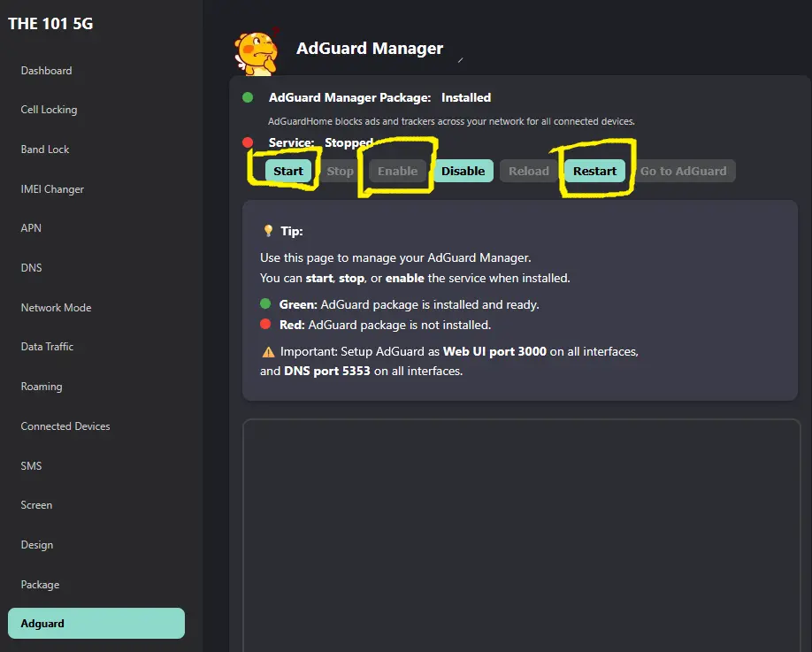Restart the AdGuard service
Viewport: 812px width, 652px height.
(x=594, y=171)
